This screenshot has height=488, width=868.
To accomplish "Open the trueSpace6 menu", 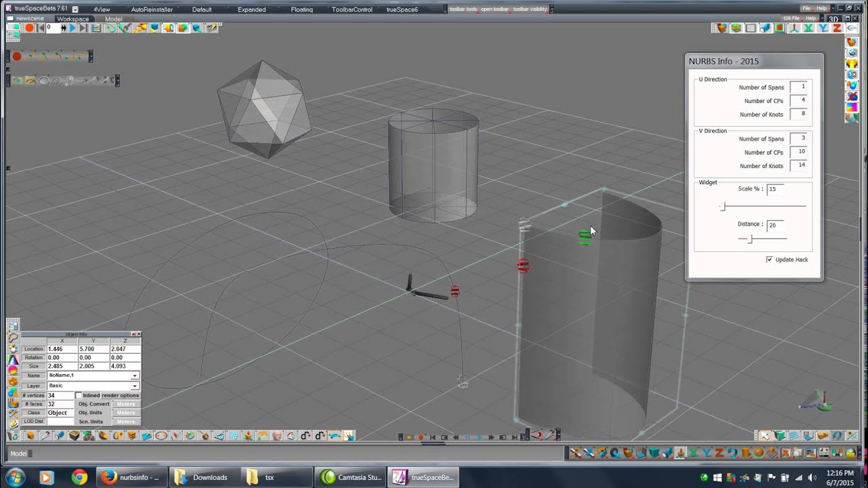I will (x=402, y=9).
